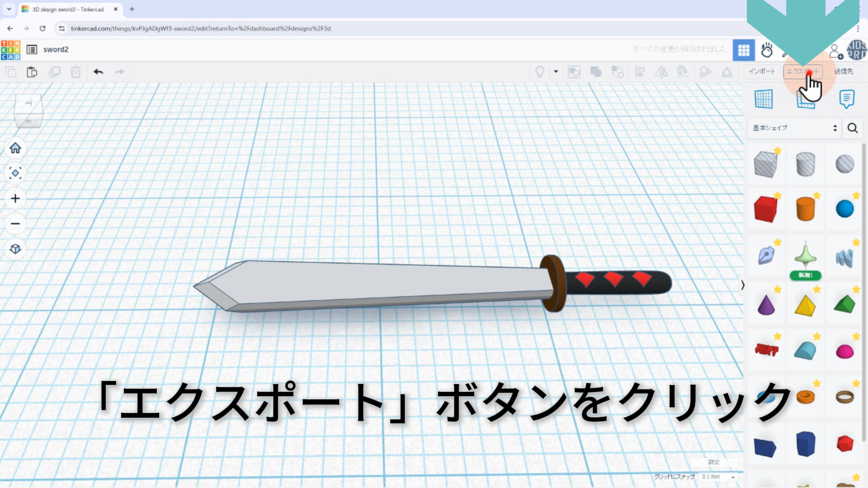Open the Sim Lab hand icon
Screen dimensions: 868x488
pos(767,50)
